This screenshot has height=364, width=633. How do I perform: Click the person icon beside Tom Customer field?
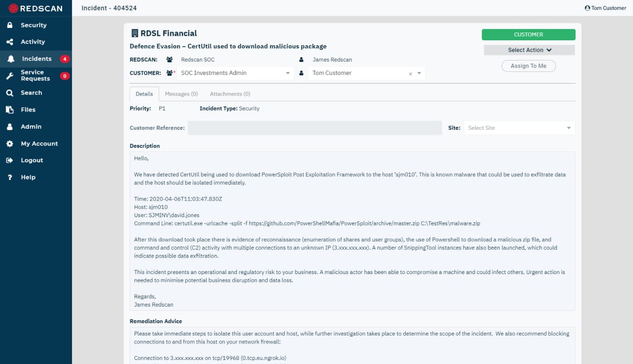(301, 73)
